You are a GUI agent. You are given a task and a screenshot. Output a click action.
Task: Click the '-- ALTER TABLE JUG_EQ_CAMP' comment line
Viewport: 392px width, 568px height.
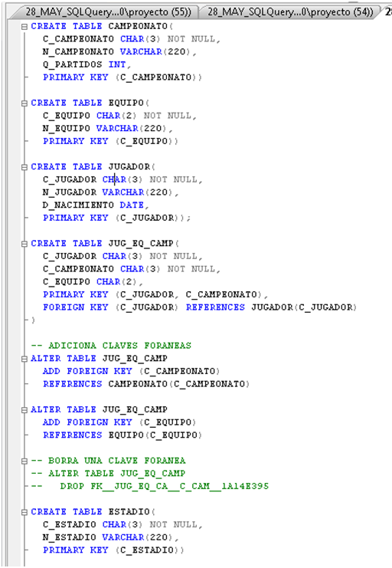tap(108, 473)
